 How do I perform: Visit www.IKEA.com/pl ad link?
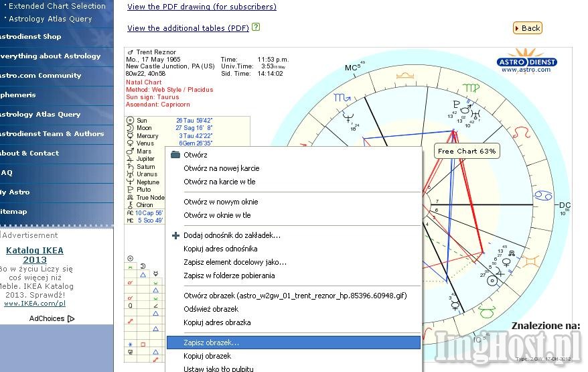[x=35, y=304]
